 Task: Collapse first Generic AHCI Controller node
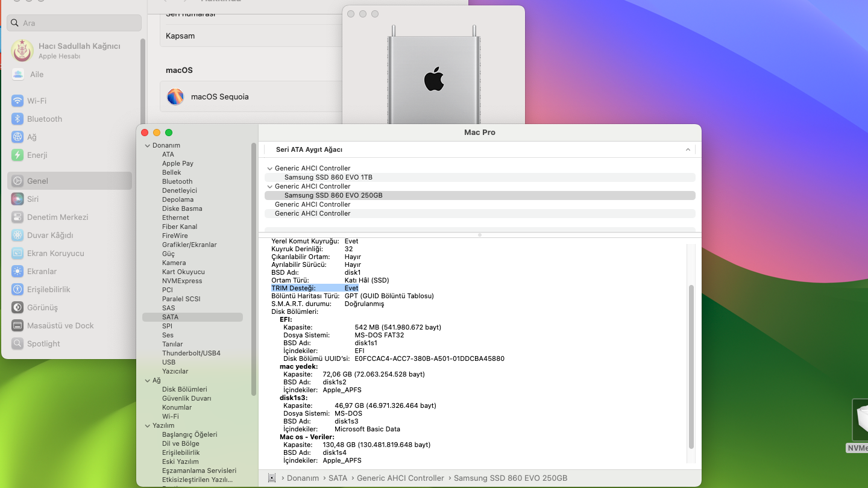tap(269, 169)
